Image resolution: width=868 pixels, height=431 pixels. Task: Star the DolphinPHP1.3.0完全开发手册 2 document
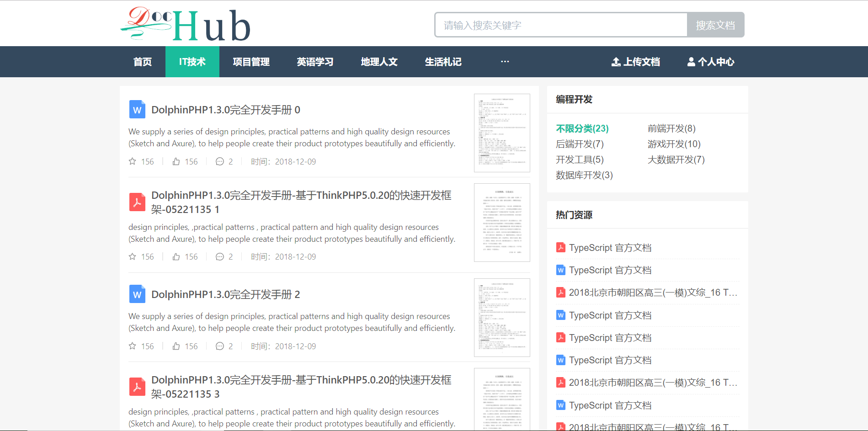[x=133, y=346]
